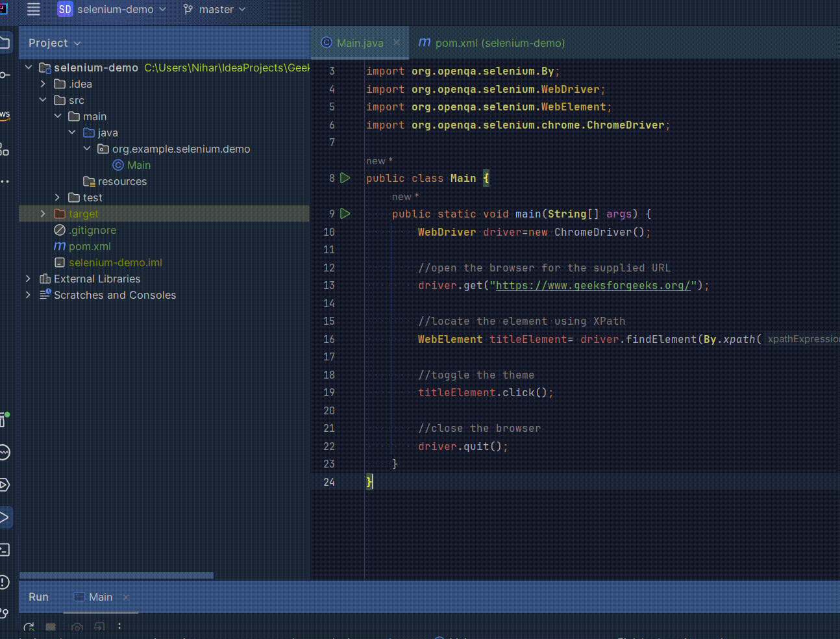
Task: Open the master branch dropdown
Action: coord(215,9)
